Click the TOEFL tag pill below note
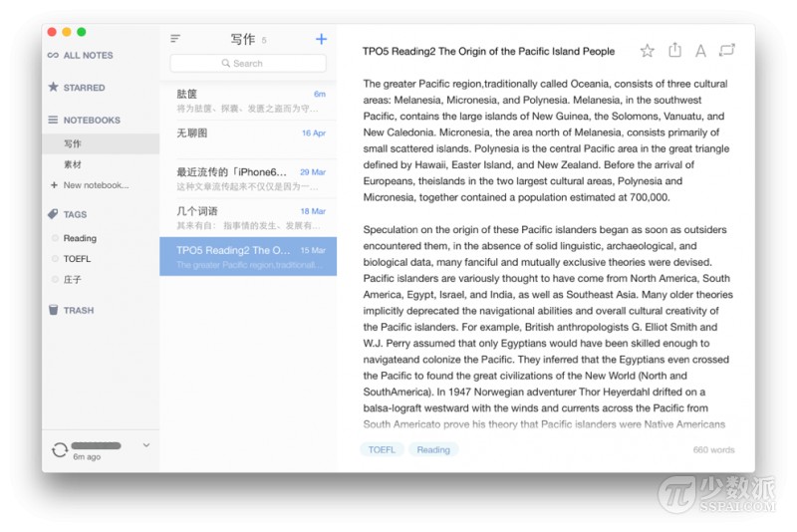The height and width of the screenshot is (532, 797). point(382,450)
